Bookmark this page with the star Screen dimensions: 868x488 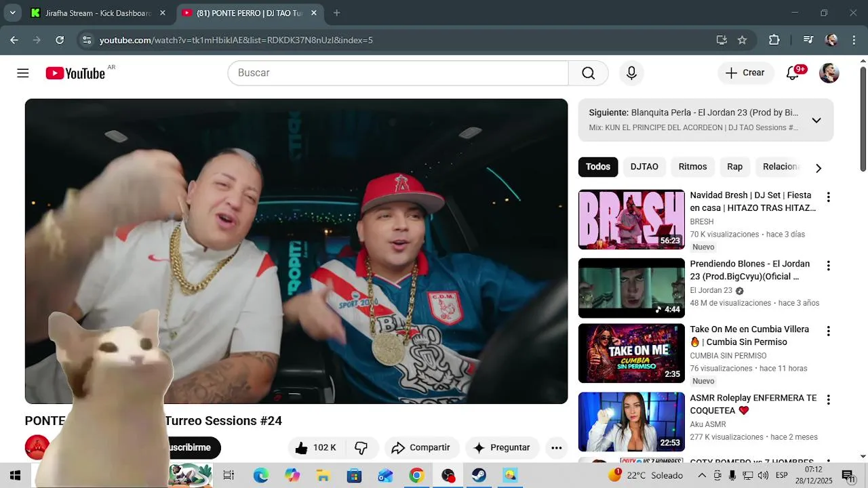(742, 40)
